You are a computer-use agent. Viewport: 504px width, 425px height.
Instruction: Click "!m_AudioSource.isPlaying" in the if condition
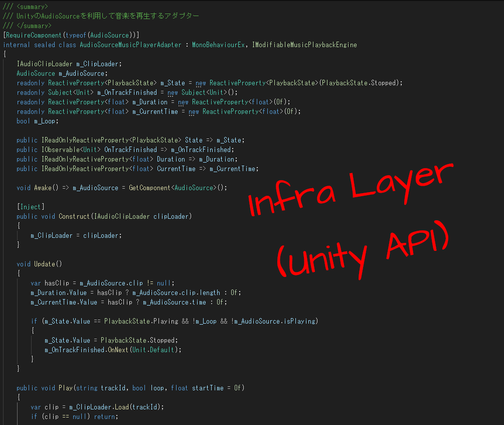[273, 322]
